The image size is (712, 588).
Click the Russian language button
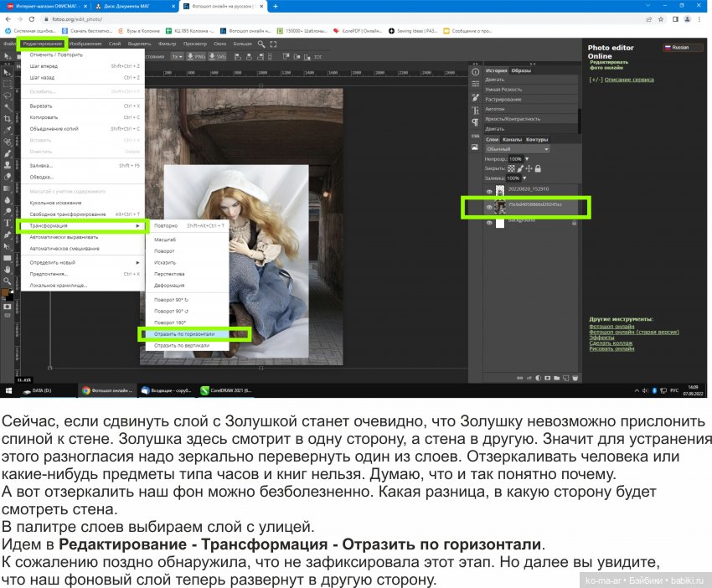(x=680, y=48)
